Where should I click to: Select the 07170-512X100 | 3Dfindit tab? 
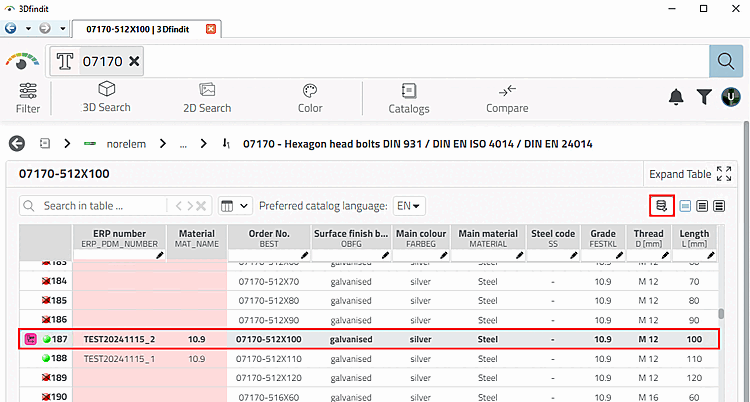click(x=138, y=29)
